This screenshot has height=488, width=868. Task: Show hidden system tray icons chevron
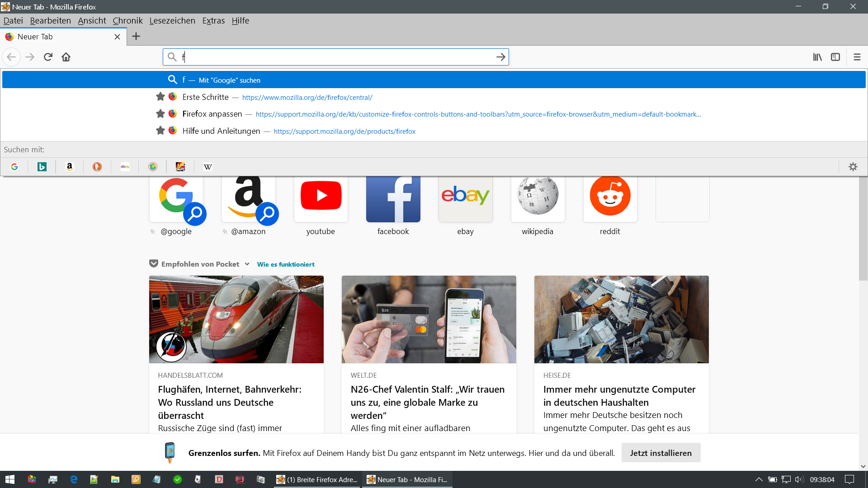[x=759, y=479]
